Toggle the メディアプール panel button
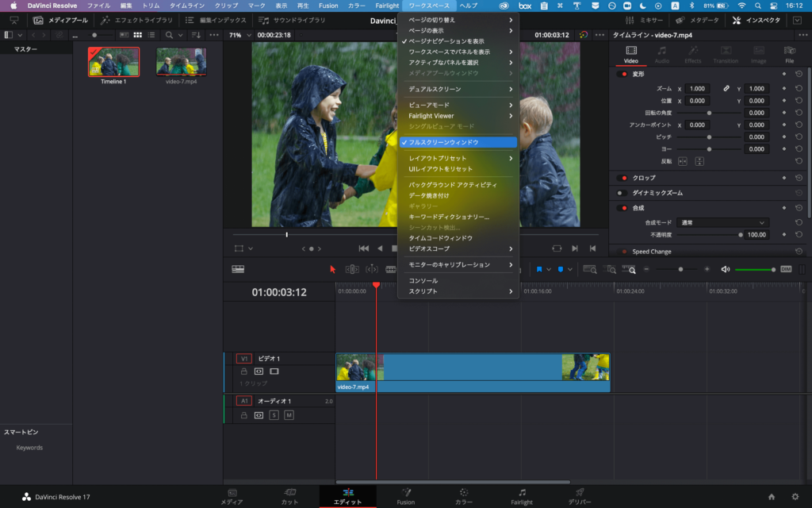The width and height of the screenshot is (812, 508). [60, 20]
